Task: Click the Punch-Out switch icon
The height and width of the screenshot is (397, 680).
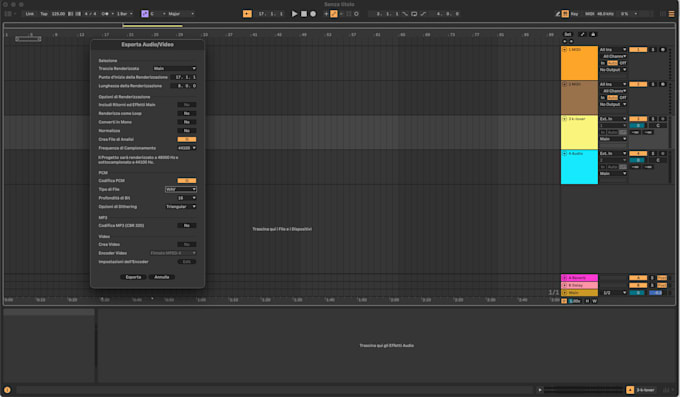Action: (423, 14)
